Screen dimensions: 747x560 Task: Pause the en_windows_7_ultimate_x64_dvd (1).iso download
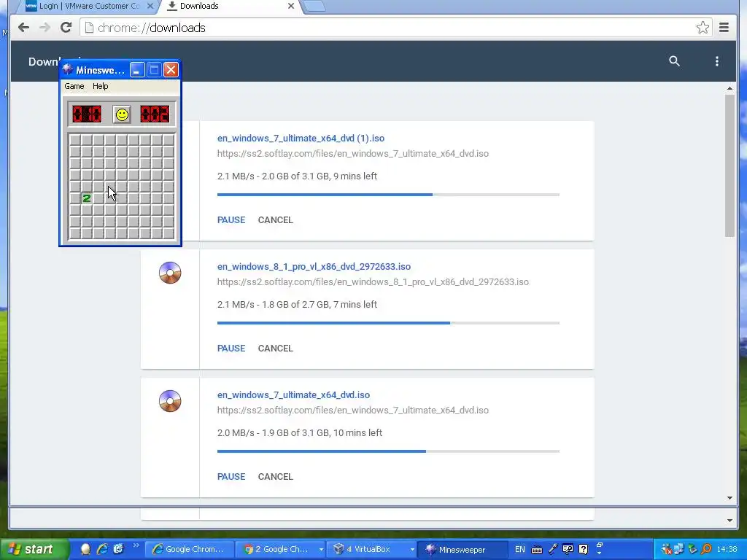click(x=231, y=220)
